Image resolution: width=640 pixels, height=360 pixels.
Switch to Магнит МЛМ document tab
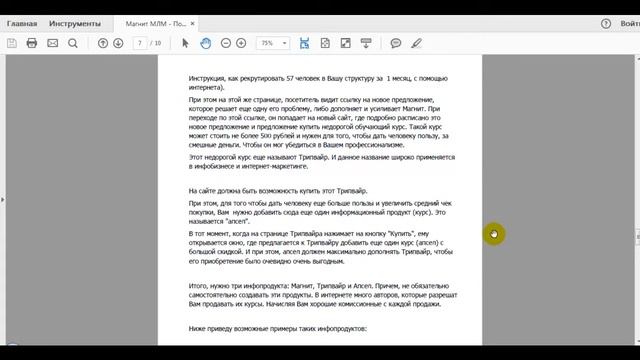156,24
